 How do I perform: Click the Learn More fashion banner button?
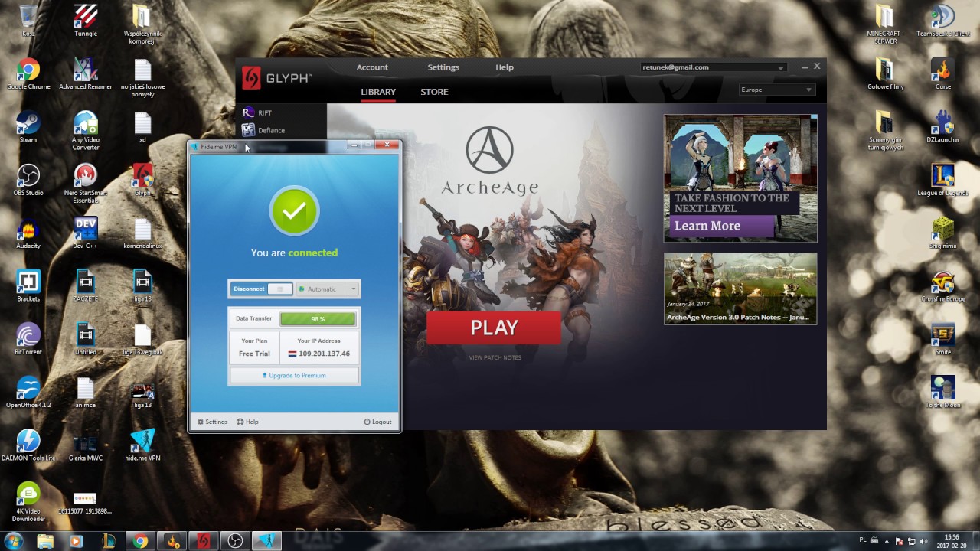coord(723,226)
